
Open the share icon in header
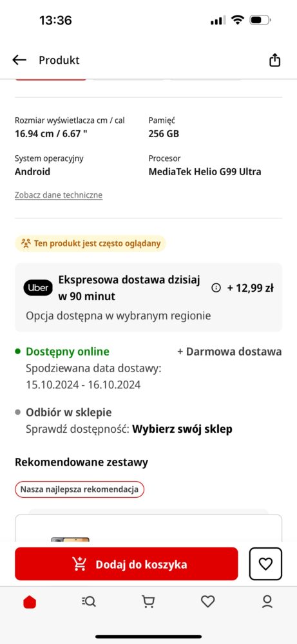pos(274,60)
